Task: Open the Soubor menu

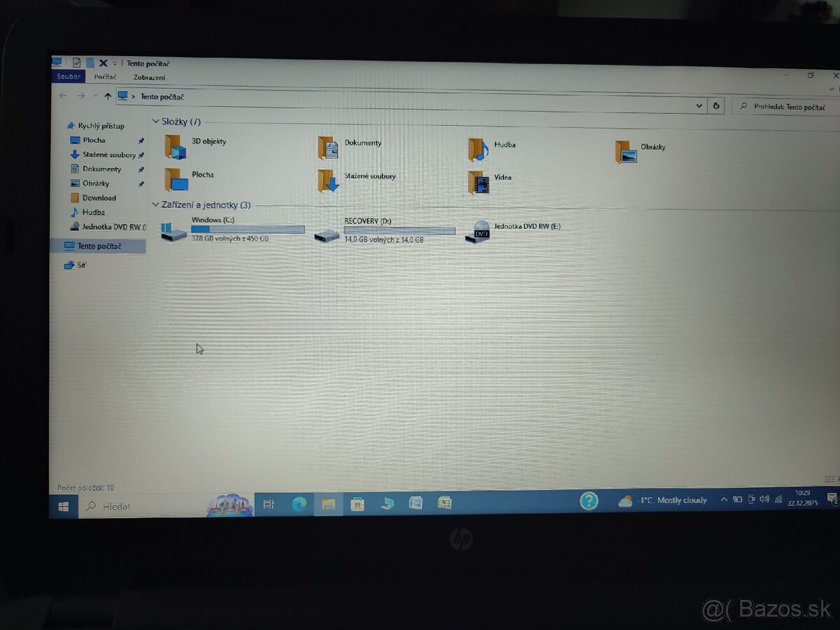Action: point(68,76)
